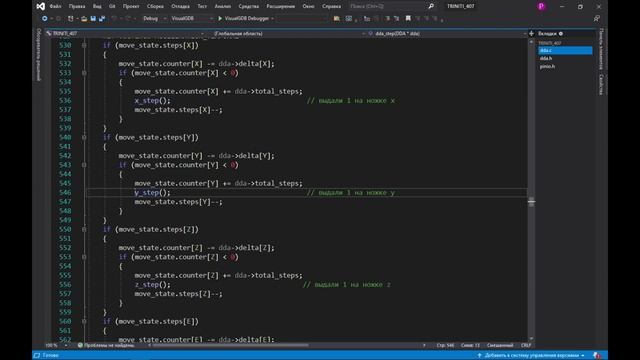The height and width of the screenshot is (360, 640).
Task: Click the undo toolbar icon
Action: (x=115, y=18)
